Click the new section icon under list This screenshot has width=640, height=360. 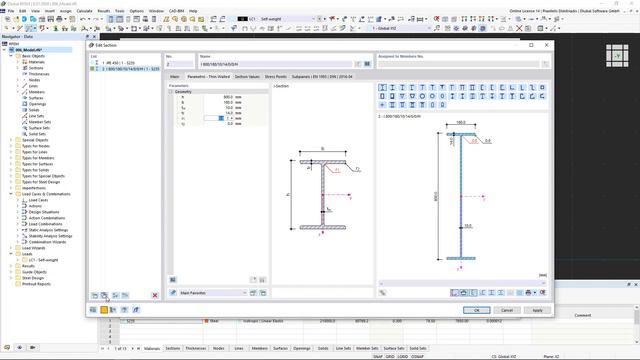(x=95, y=295)
